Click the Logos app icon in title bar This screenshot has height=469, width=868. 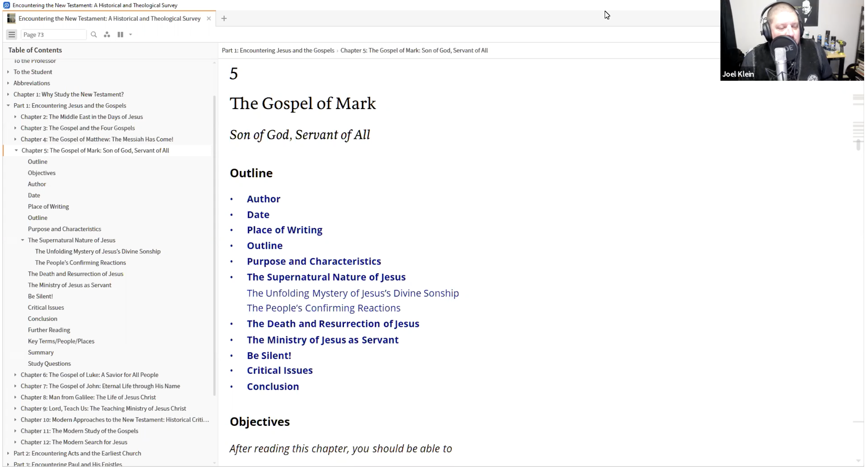pyautogui.click(x=6, y=5)
